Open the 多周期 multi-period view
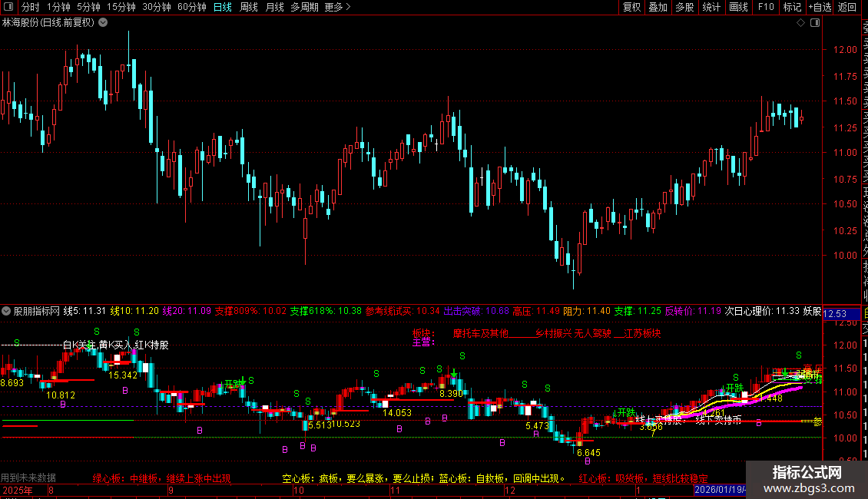This screenshot has width=868, height=499. [304, 7]
